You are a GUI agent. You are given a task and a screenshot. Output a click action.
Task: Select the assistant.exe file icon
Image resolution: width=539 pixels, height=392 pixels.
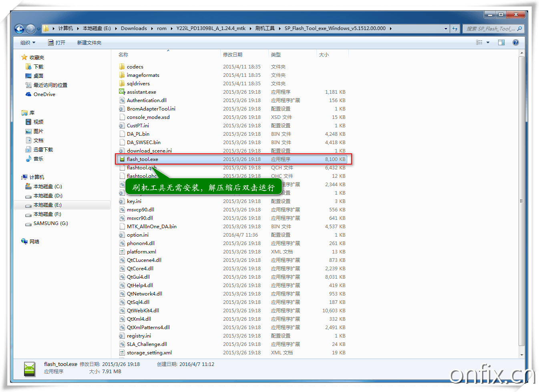pos(122,92)
